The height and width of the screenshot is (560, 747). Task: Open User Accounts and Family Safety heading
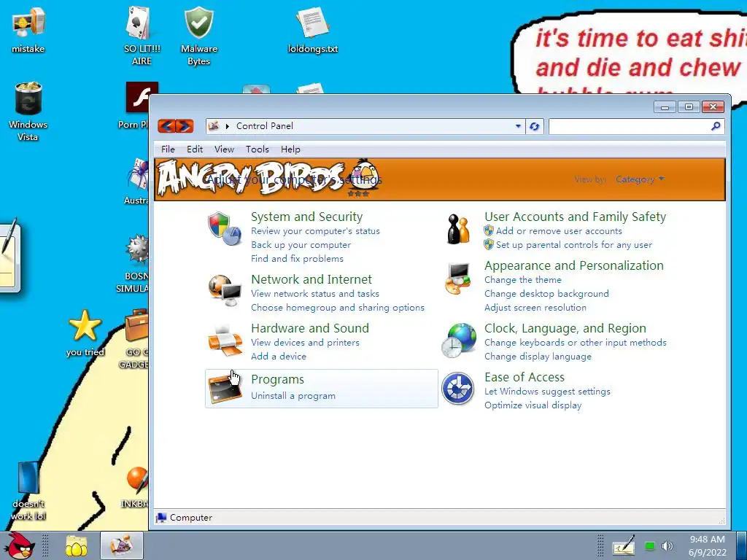[x=575, y=217]
